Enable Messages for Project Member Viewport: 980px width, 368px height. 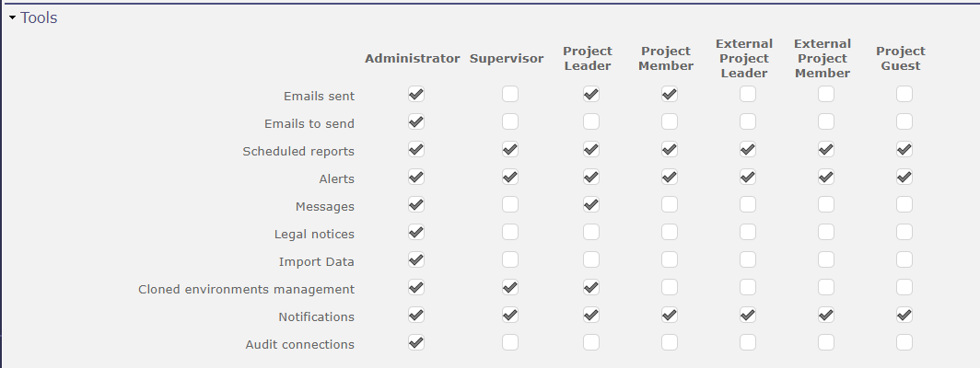coord(670,205)
